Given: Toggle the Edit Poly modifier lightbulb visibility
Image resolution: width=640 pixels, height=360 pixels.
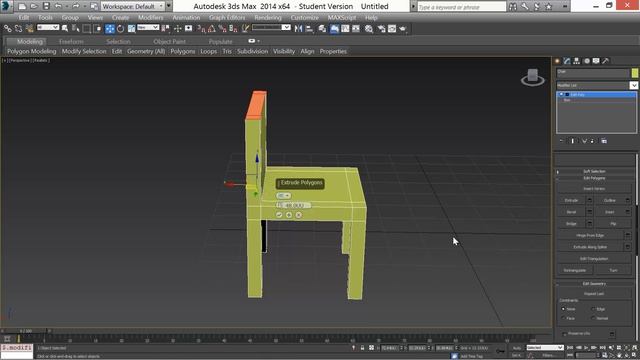Looking at the screenshot, I should 562,94.
